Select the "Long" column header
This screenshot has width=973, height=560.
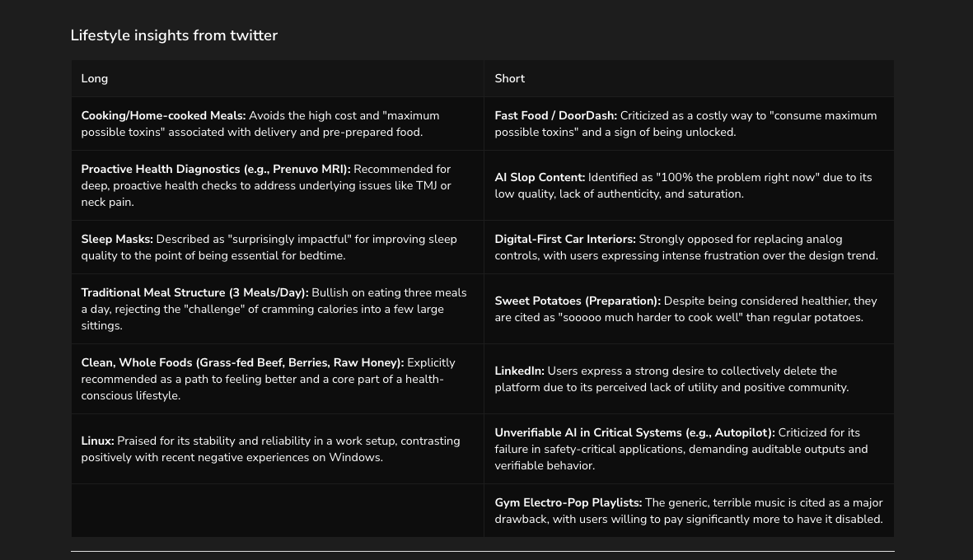pos(94,78)
